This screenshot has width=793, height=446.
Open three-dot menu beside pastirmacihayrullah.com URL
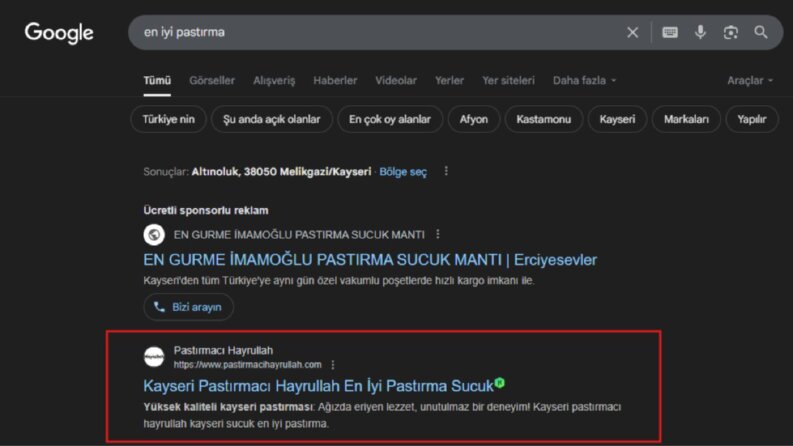(333, 365)
